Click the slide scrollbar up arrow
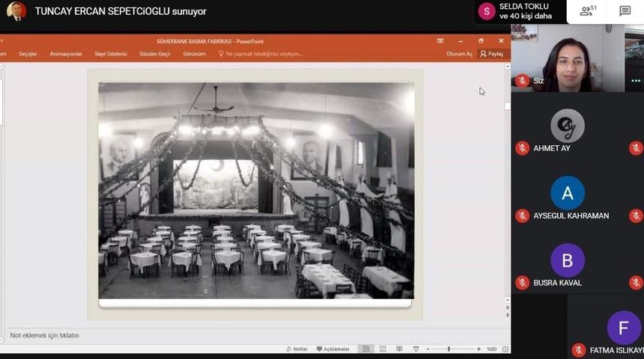 (x=507, y=66)
